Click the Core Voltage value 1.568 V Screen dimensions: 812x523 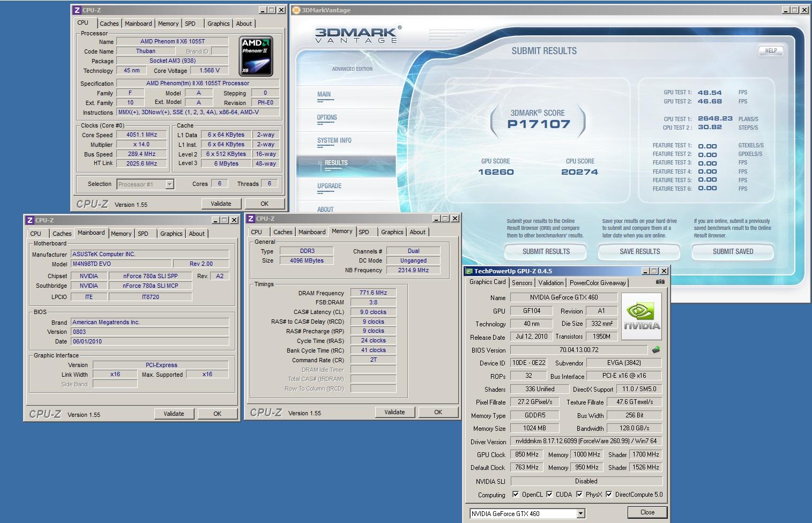(210, 70)
